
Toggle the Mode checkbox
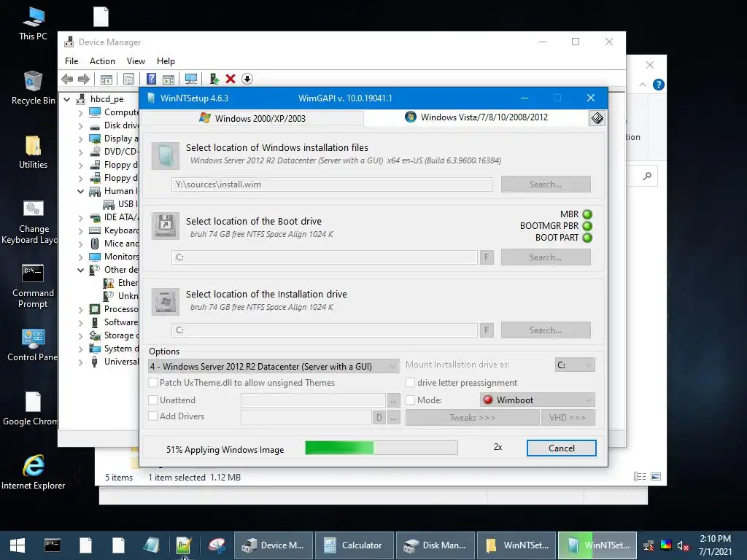coord(410,400)
